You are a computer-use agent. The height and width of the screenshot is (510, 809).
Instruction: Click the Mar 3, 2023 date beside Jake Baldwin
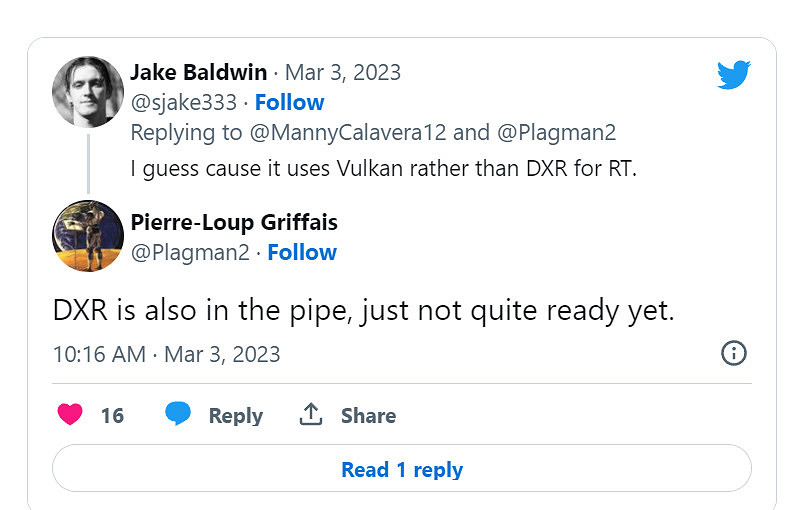[343, 72]
